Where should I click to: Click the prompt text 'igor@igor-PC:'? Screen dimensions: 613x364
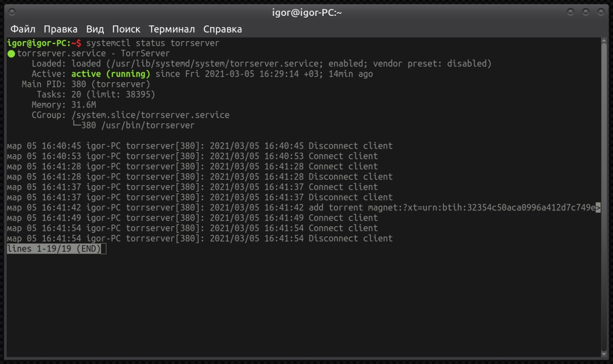(x=39, y=43)
